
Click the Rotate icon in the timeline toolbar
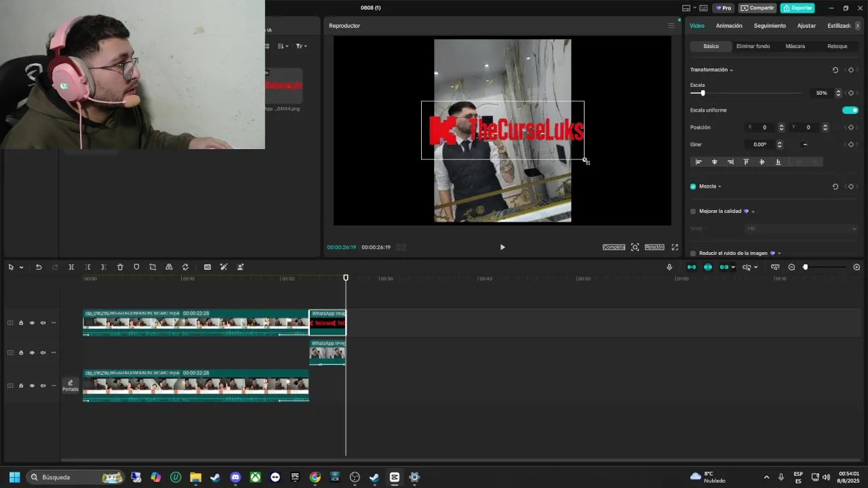coord(185,267)
